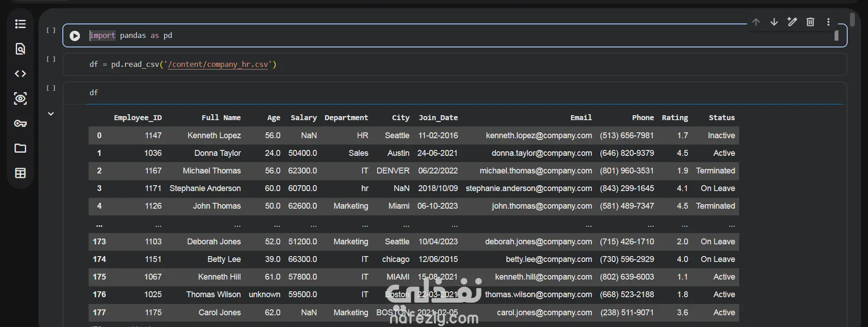
Task: Collapse the df output chevron
Action: pyautogui.click(x=51, y=114)
